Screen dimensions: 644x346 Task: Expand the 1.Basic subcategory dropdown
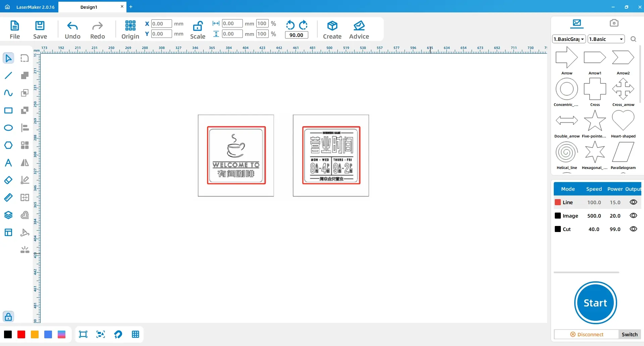pos(606,39)
